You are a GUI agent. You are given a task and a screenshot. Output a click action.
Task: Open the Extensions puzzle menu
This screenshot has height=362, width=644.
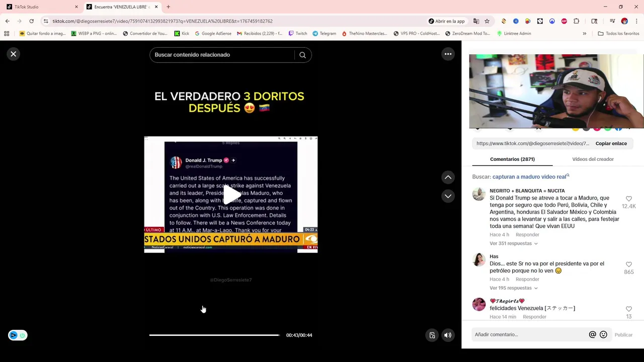click(576, 21)
